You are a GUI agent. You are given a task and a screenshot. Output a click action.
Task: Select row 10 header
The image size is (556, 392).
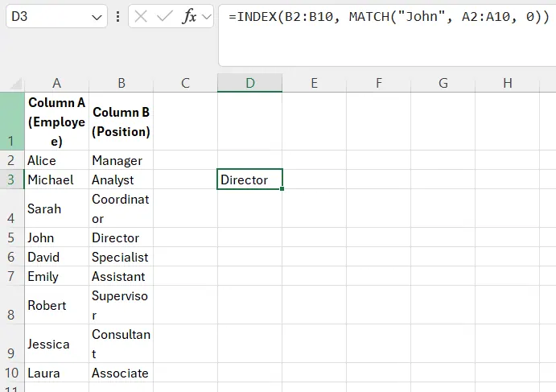pos(12,373)
